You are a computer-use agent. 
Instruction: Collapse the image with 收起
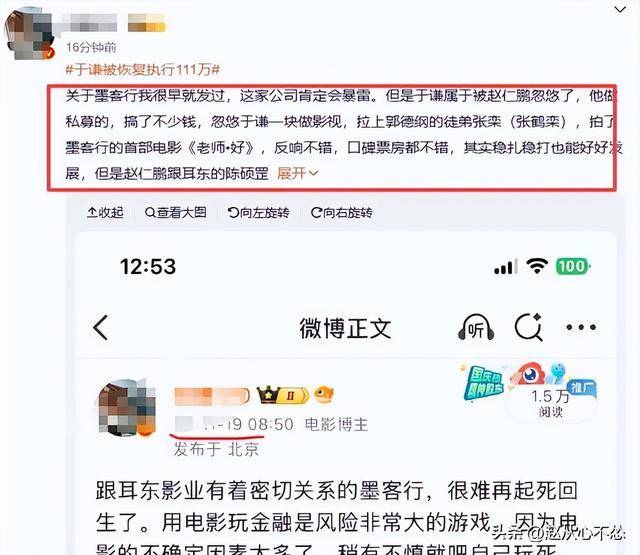coord(105,213)
